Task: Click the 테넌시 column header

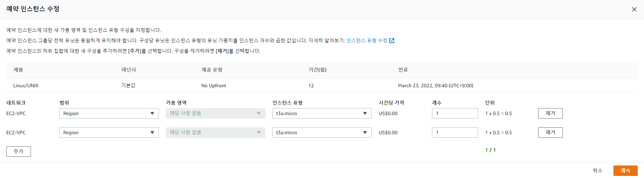Action: click(x=129, y=70)
